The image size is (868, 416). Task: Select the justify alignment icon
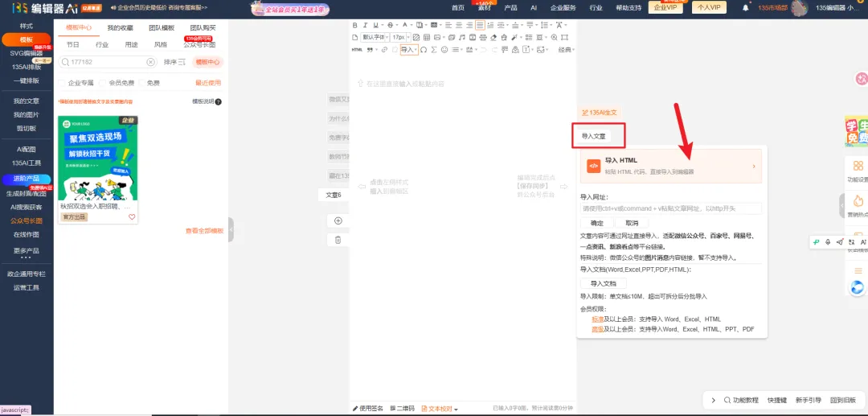pos(480,25)
